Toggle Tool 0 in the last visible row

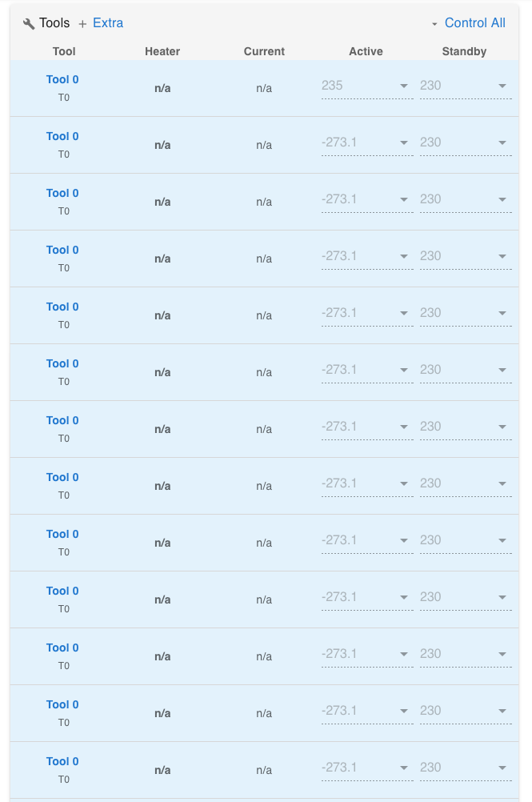(x=62, y=761)
